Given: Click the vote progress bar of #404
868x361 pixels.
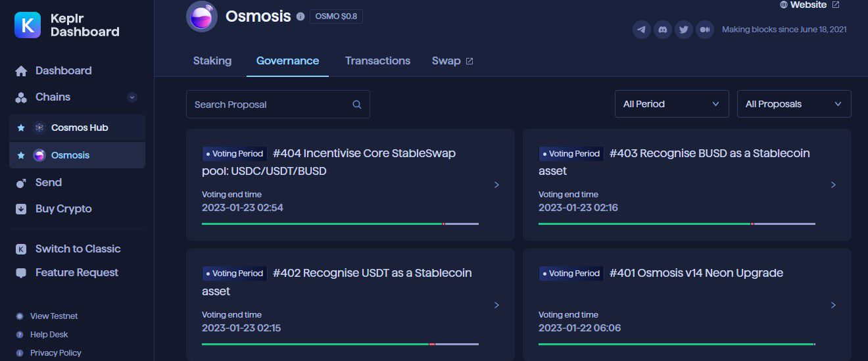Looking at the screenshot, I should pyautogui.click(x=340, y=224).
